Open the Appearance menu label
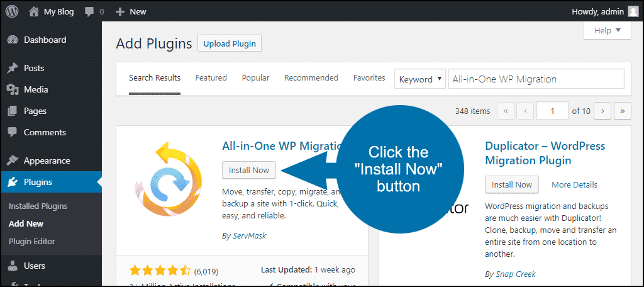Screen dimensions: 644x287 [47, 160]
